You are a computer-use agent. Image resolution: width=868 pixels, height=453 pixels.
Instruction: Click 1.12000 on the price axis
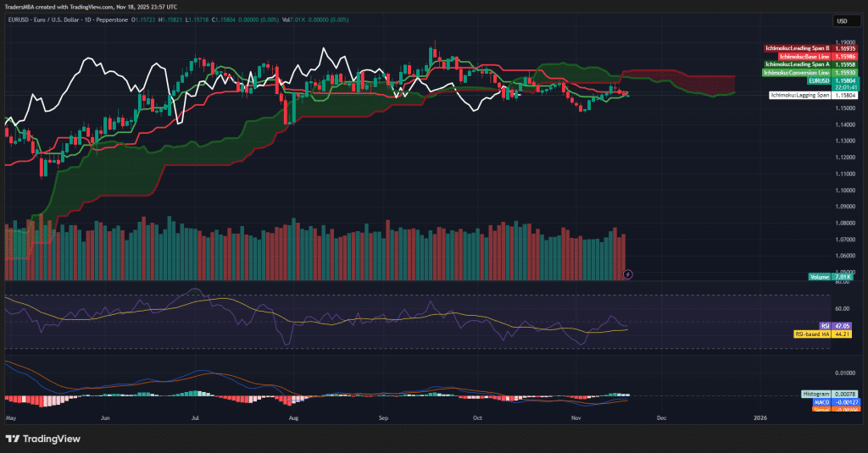click(x=845, y=157)
